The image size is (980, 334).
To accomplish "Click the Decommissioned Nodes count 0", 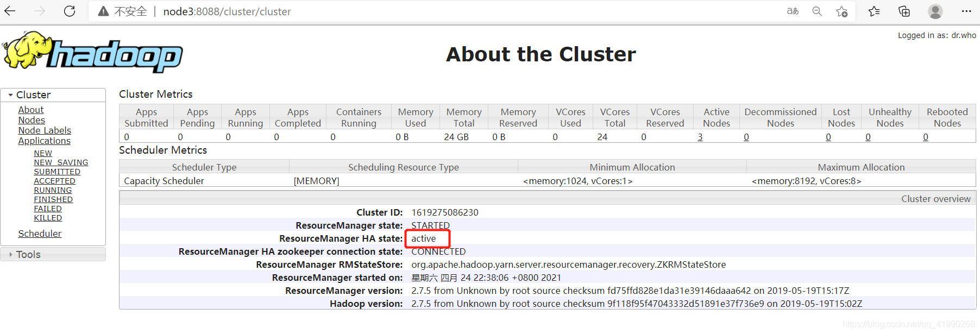I will [746, 137].
